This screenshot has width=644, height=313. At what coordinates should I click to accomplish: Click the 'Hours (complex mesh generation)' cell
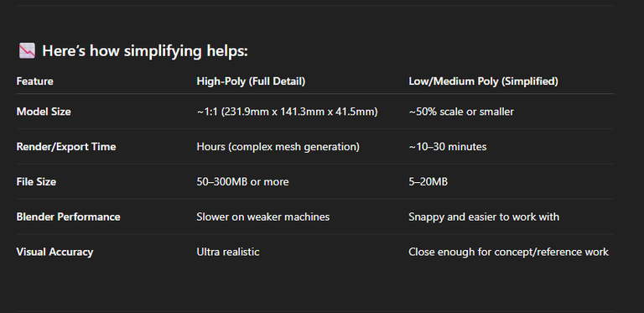(278, 147)
